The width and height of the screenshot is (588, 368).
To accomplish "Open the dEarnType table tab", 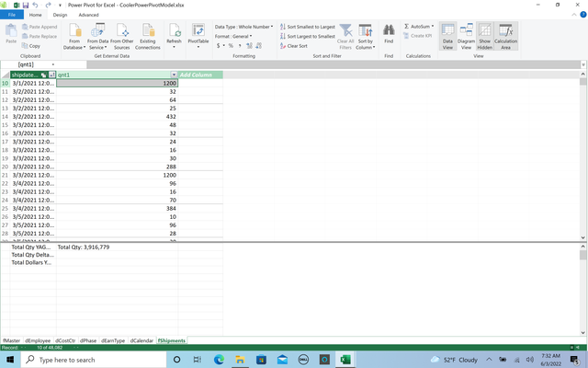I will tap(113, 340).
